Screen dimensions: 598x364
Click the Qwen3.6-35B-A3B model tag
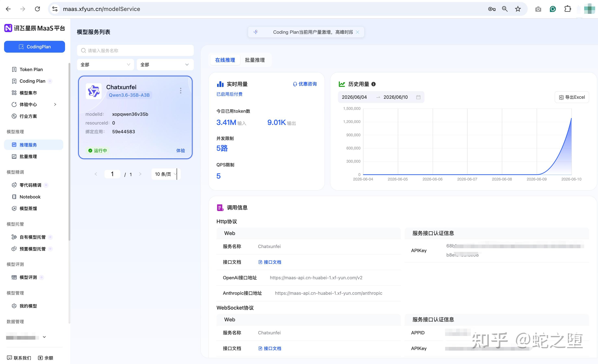pyautogui.click(x=129, y=95)
